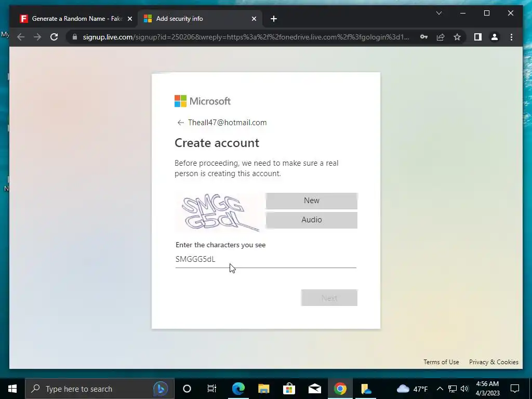Share this page icon

441,37
